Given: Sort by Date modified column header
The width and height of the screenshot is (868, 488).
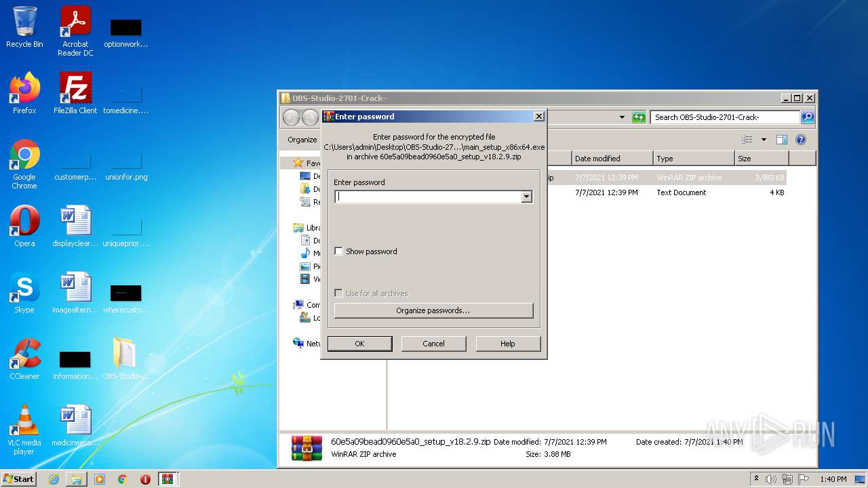Looking at the screenshot, I should [x=612, y=159].
